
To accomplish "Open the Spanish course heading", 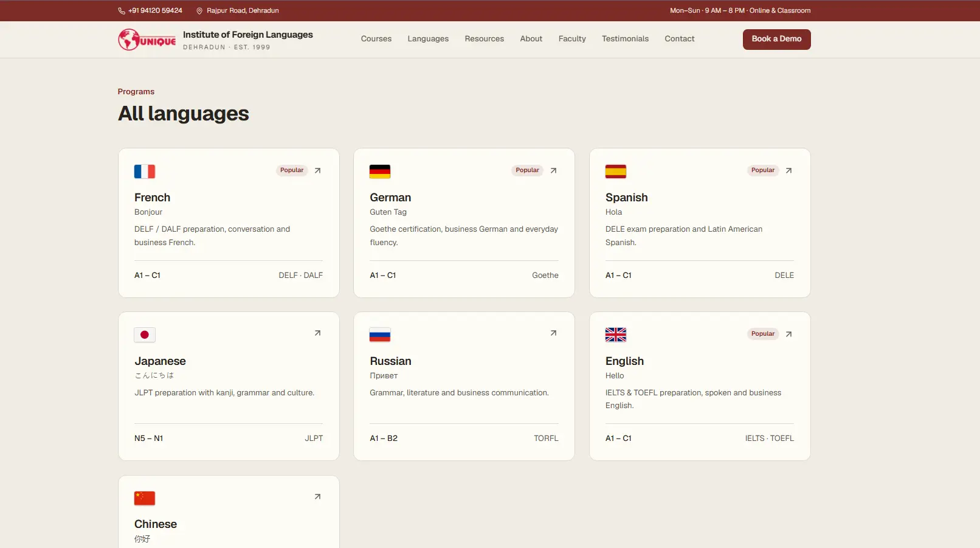I will pos(626,198).
